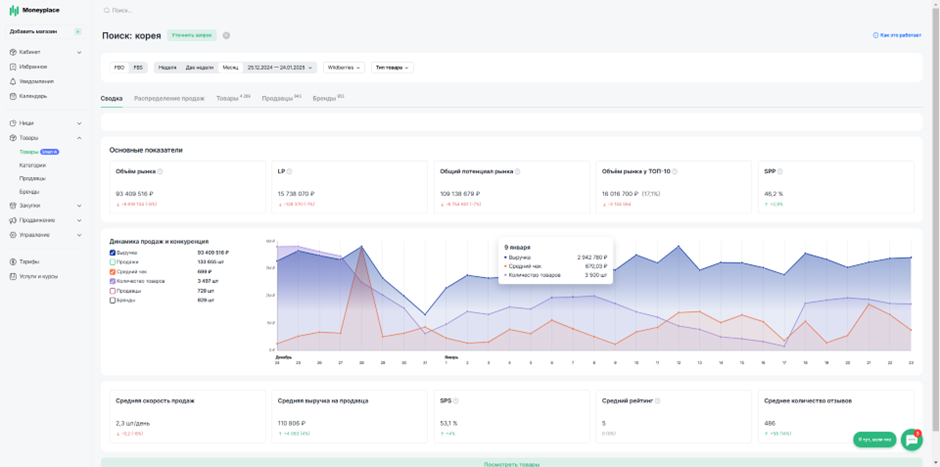Open Избранное bookmark icon in sidebar
The image size is (940, 467).
click(x=13, y=67)
